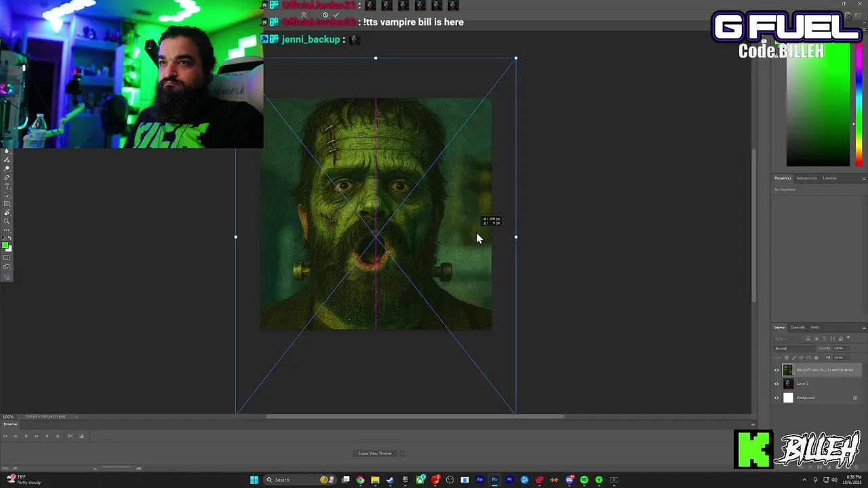
Task: Select the Dodge tool
Action: coord(7,169)
